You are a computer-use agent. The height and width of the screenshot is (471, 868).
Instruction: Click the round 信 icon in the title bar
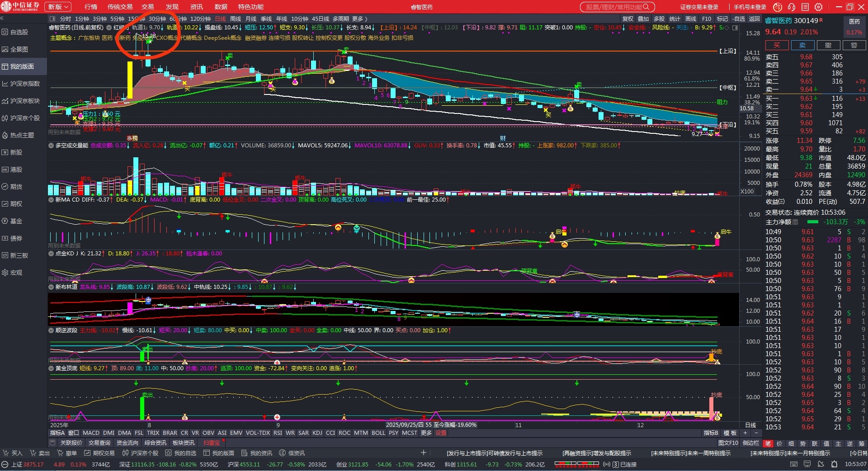(778, 7)
